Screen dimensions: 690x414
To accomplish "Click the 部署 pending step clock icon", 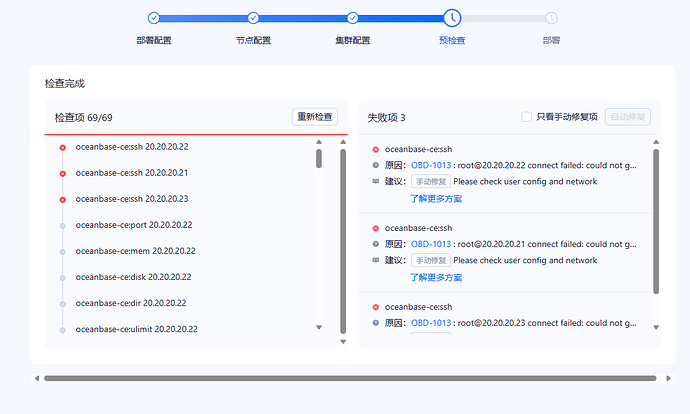I will tap(551, 18).
